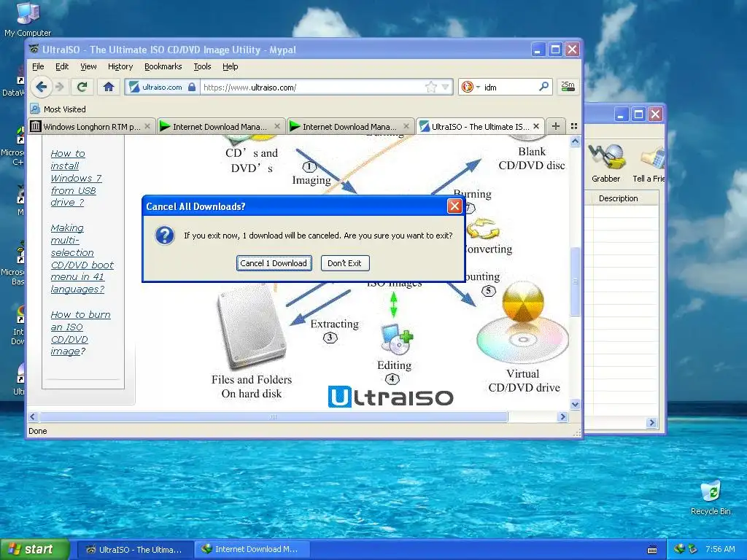747x560 pixels.
Task: Click the forward navigation arrow
Action: click(60, 87)
